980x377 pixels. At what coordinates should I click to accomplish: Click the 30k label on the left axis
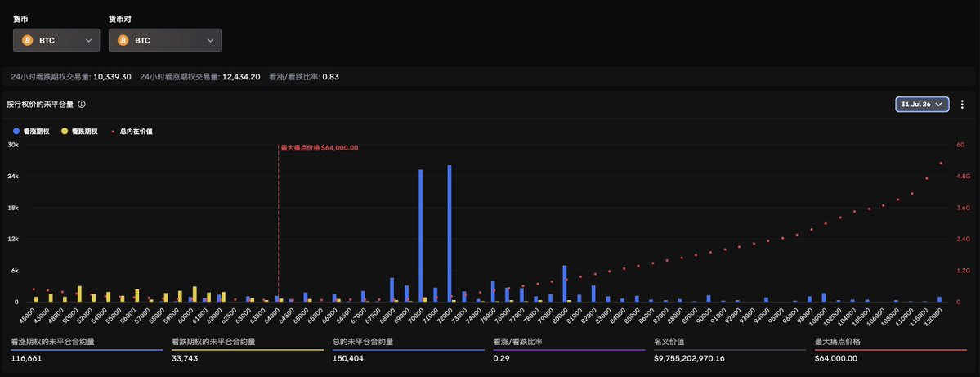[x=12, y=145]
